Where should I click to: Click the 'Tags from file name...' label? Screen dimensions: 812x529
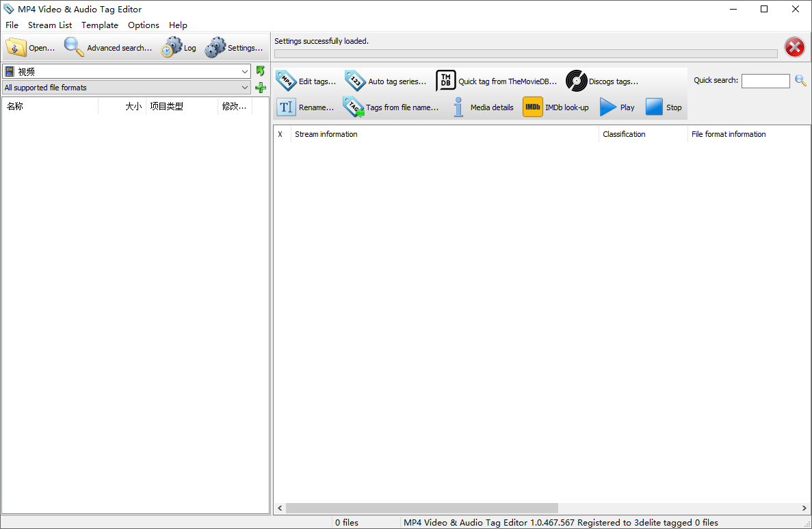(x=402, y=107)
